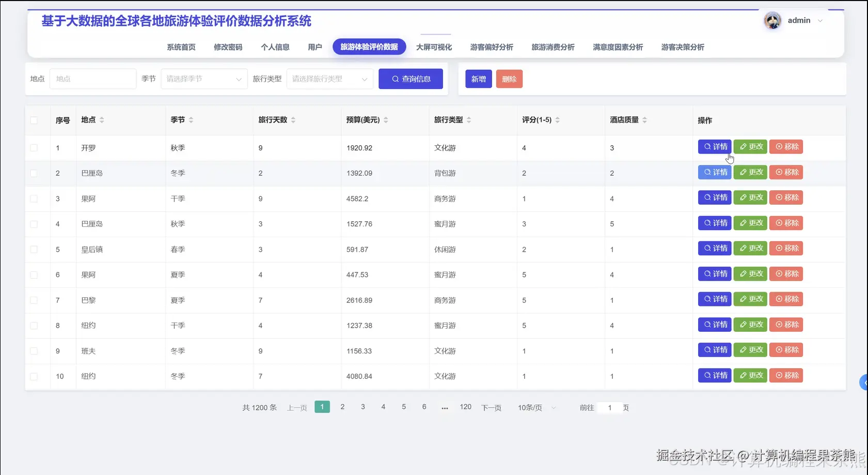Click the 新增 add button
This screenshot has width=868, height=475.
[x=478, y=79]
